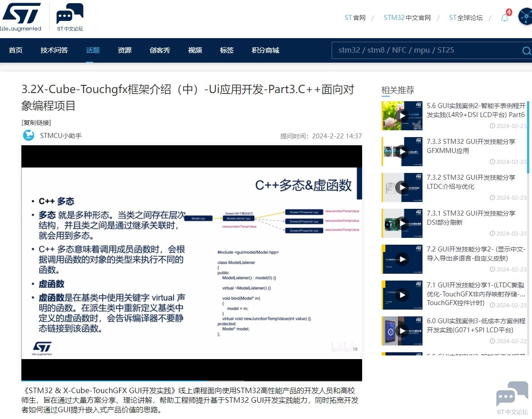Open 7.3.2 STM32 GUI开发技能分享 LTDC介绍与优化 link
The height and width of the screenshot is (419, 532).
[471, 182]
